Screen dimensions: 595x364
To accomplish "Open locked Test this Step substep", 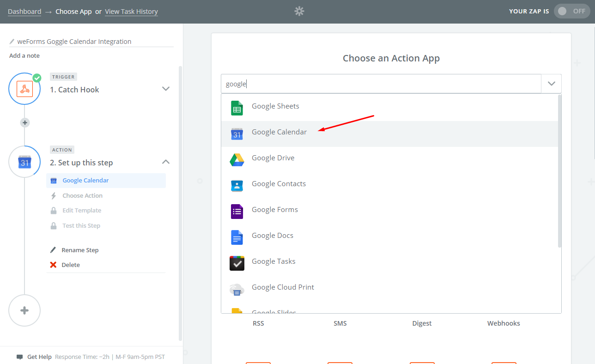I will pos(81,226).
